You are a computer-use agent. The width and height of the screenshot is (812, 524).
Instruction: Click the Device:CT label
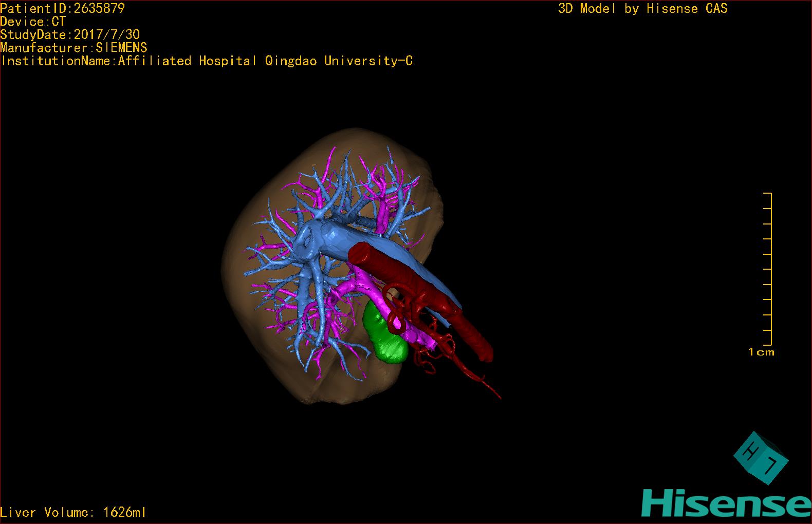point(33,22)
